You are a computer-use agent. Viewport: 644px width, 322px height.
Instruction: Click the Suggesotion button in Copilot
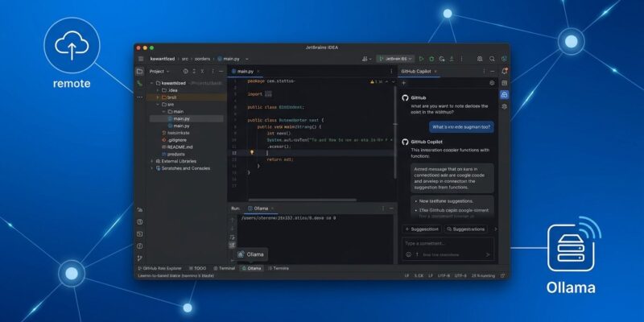(422, 229)
